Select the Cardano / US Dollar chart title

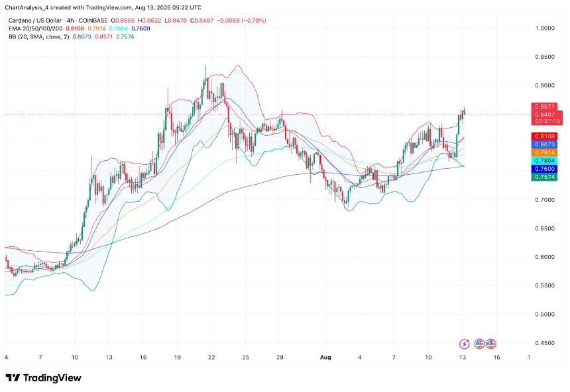pos(58,21)
